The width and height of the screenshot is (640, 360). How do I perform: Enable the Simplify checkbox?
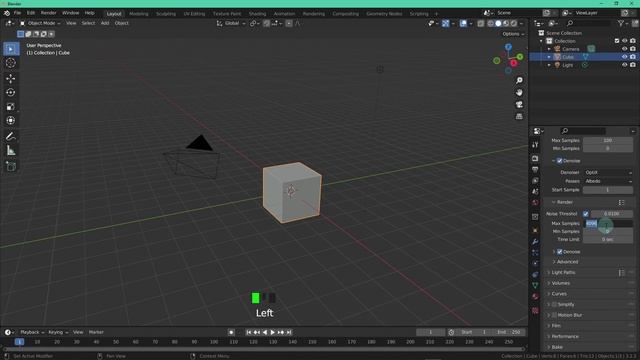pos(554,304)
